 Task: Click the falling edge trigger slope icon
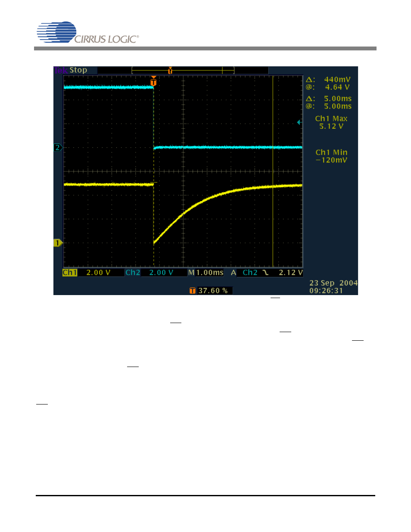(x=265, y=273)
